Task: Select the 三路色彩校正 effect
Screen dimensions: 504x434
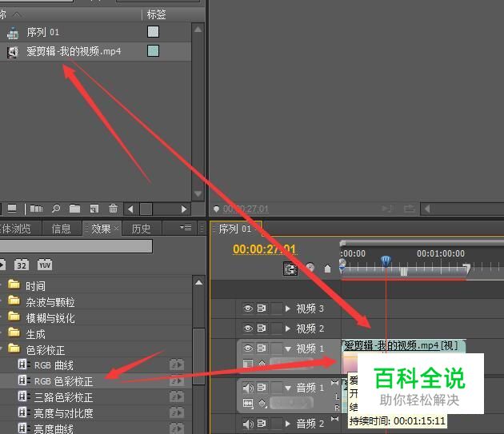Action: tap(64, 397)
